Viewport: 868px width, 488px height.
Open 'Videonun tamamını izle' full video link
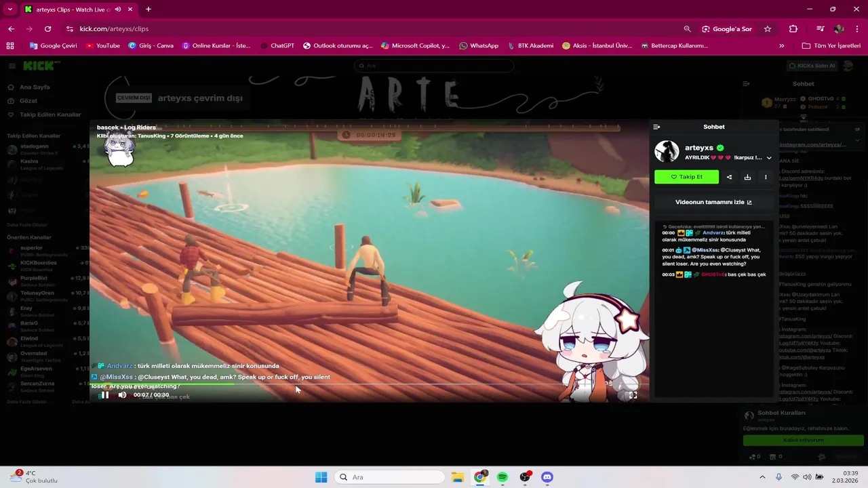[x=713, y=202]
